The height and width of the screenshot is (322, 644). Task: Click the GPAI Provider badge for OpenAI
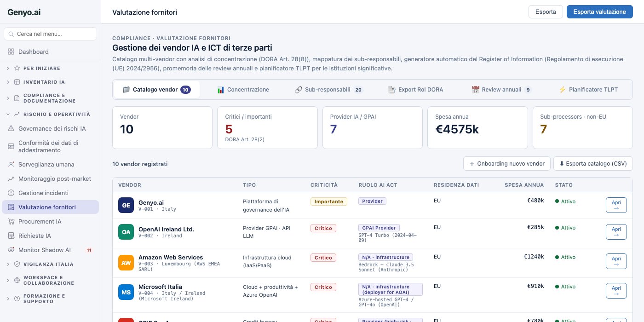(x=379, y=228)
